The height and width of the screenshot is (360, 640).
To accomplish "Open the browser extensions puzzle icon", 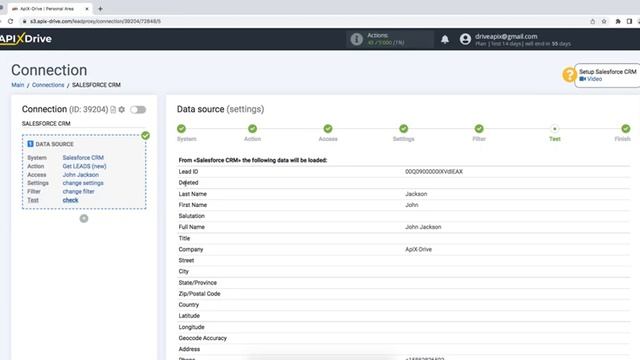I will click(618, 21).
